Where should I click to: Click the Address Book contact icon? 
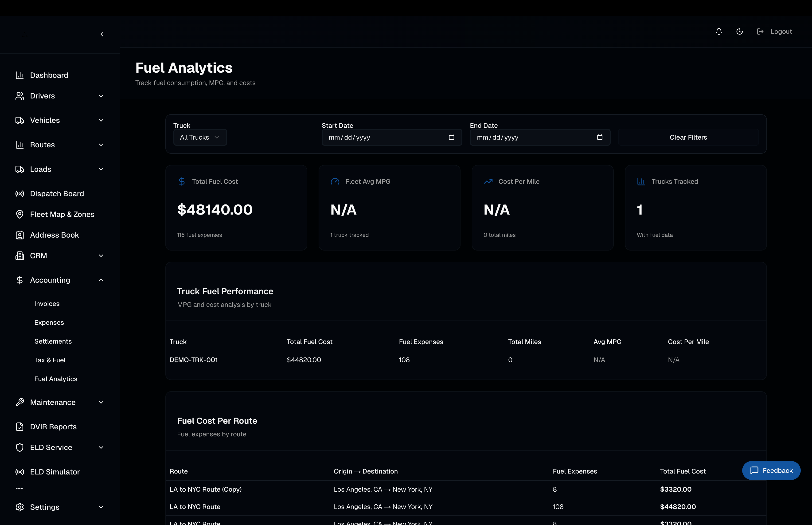point(20,235)
